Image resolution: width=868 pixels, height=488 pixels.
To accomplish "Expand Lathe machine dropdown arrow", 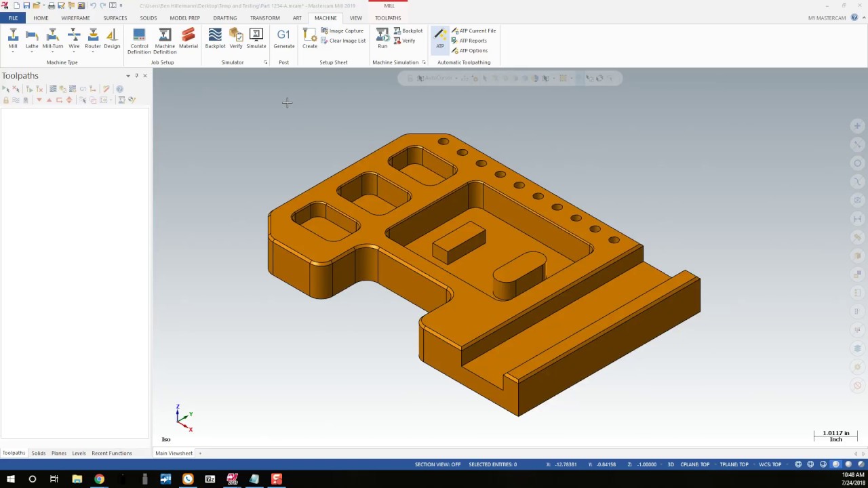I will click(32, 51).
